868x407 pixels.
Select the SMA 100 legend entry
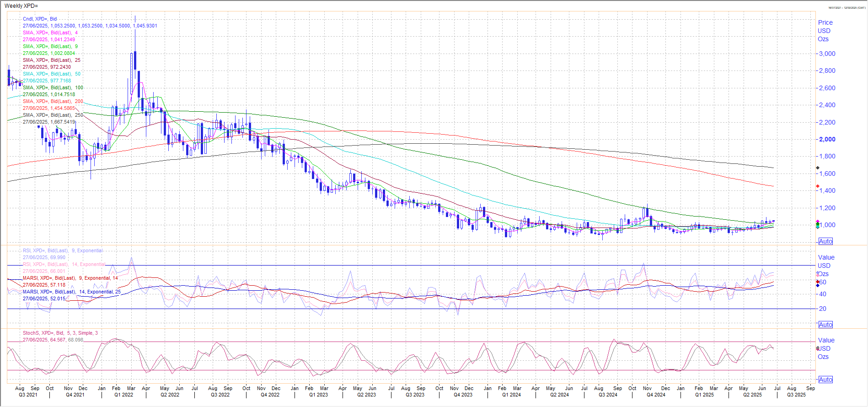[53, 87]
